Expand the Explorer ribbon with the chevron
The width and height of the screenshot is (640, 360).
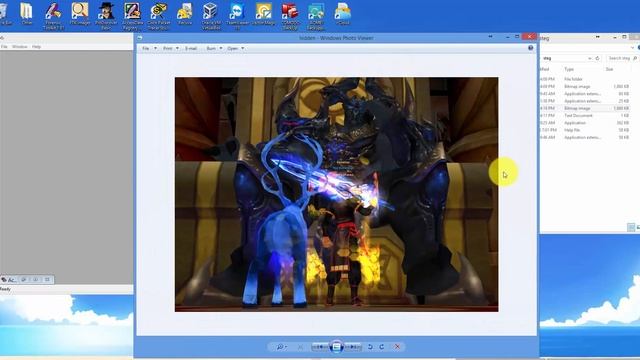coord(632,48)
